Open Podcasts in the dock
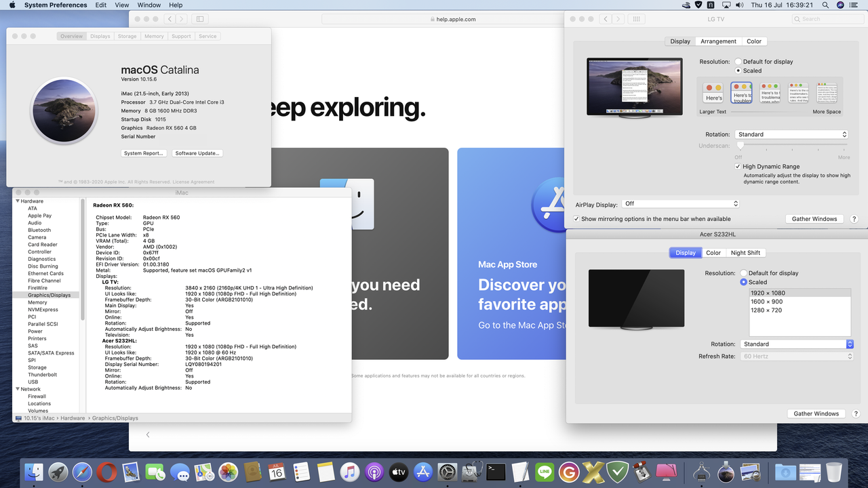 point(374,472)
